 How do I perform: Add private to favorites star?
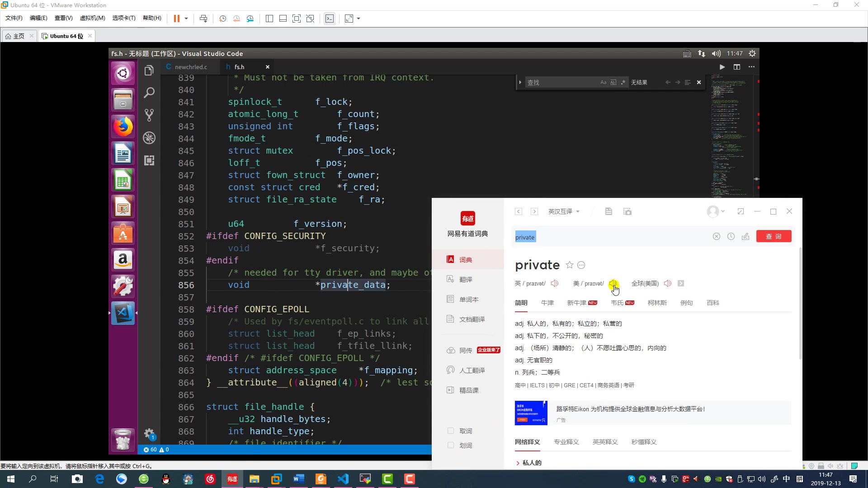click(570, 265)
